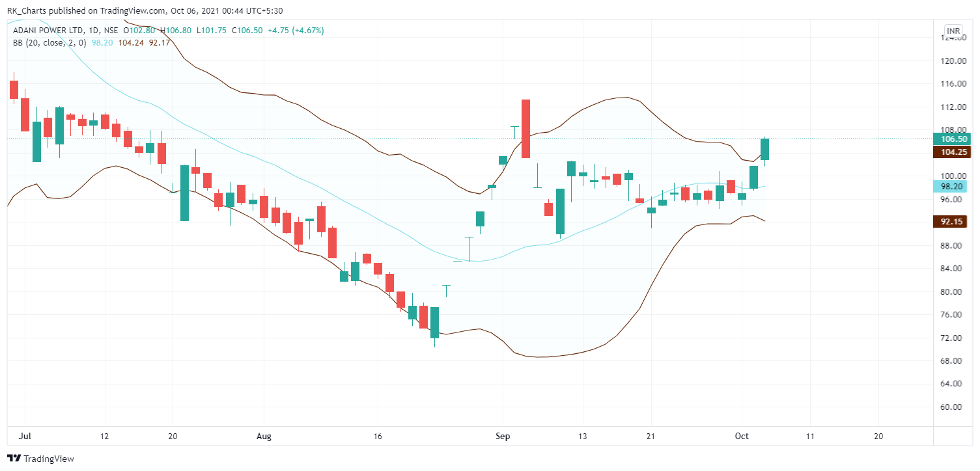Click the 16 date label on time axis
The height and width of the screenshot is (471, 980).
[x=378, y=437]
